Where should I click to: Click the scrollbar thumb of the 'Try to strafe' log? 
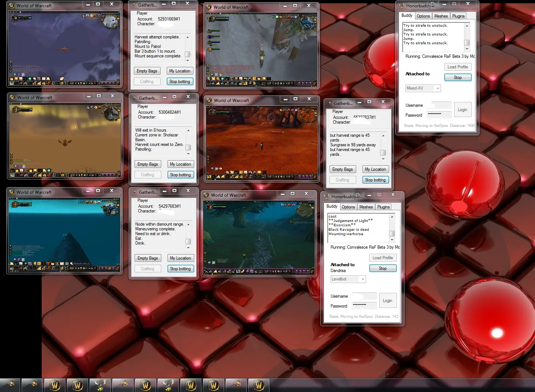[467, 42]
